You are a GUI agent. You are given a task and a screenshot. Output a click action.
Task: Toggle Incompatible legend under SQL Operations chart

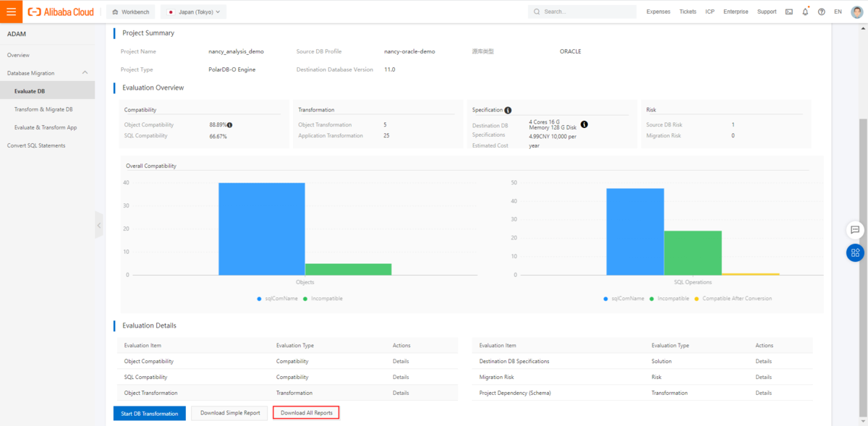coord(669,298)
